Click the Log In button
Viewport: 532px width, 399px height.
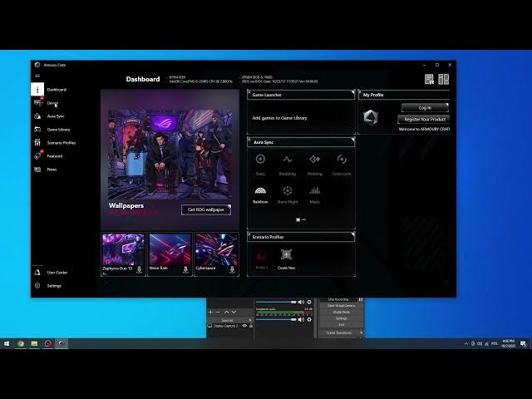coord(425,107)
